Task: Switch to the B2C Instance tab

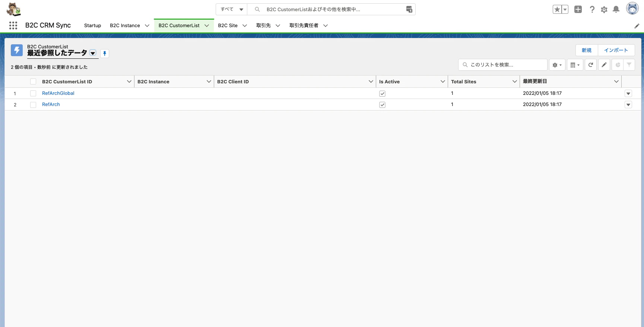Action: pyautogui.click(x=125, y=26)
